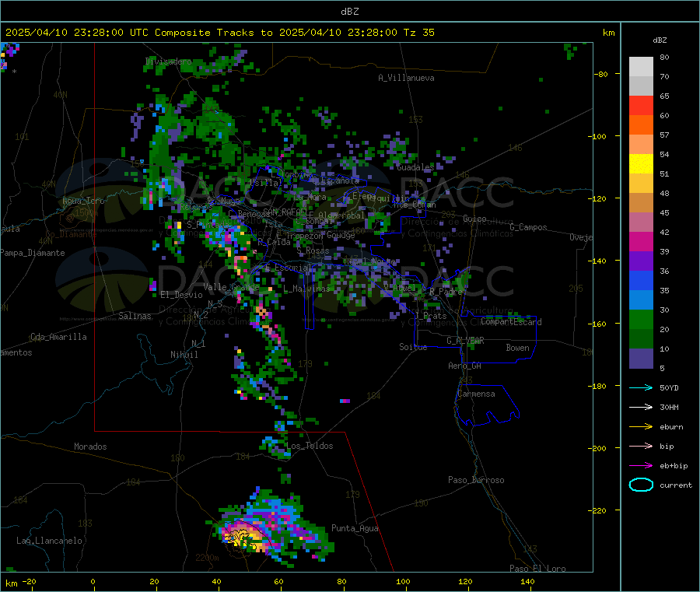This screenshot has width=700, height=592.
Task: Click the dBZ title at top
Action: [x=349, y=12]
